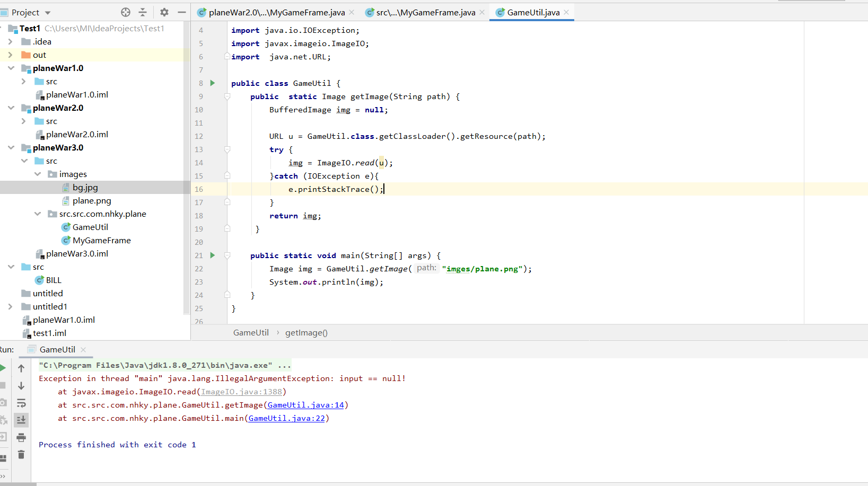The image size is (868, 486).
Task: Toggle soft-wrap in Run console
Action: point(21,403)
